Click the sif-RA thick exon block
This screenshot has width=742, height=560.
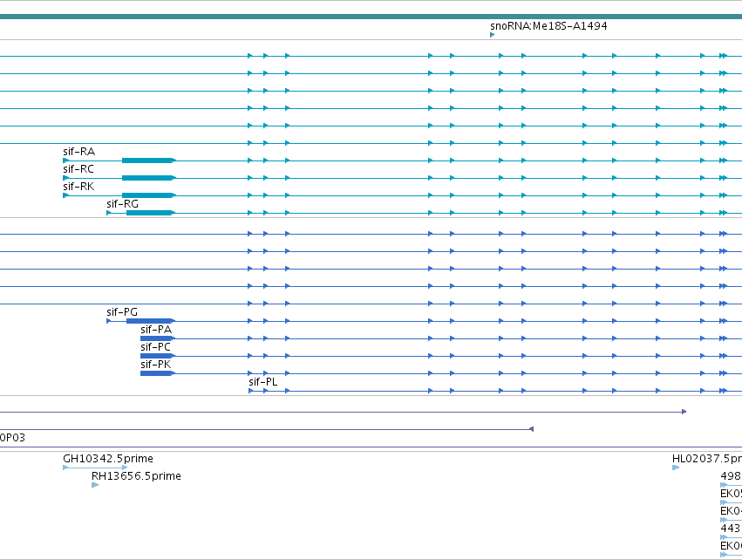pos(147,160)
